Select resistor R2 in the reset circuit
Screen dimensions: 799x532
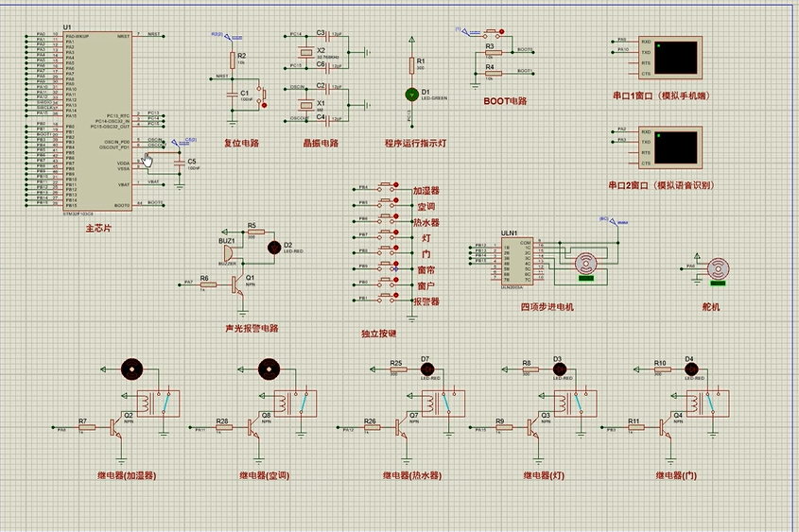(x=233, y=60)
